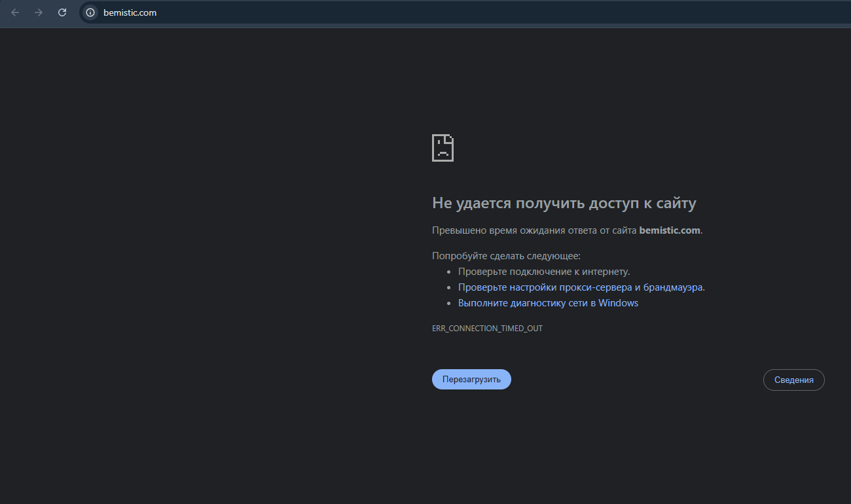
Task: Click the sad page error icon
Action: [x=443, y=148]
